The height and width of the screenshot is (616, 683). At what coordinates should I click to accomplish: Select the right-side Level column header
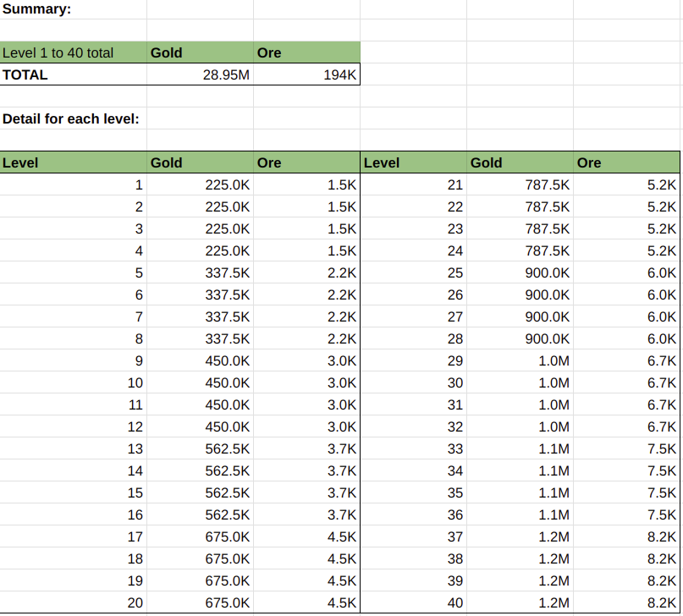(413, 162)
